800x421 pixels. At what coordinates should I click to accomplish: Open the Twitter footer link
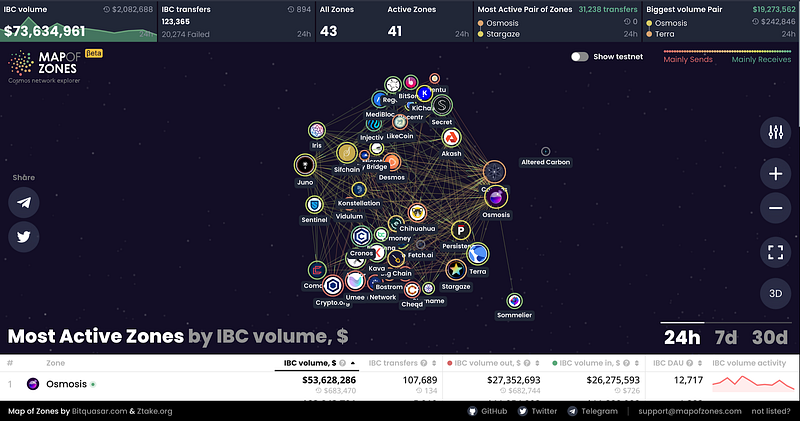[538, 411]
